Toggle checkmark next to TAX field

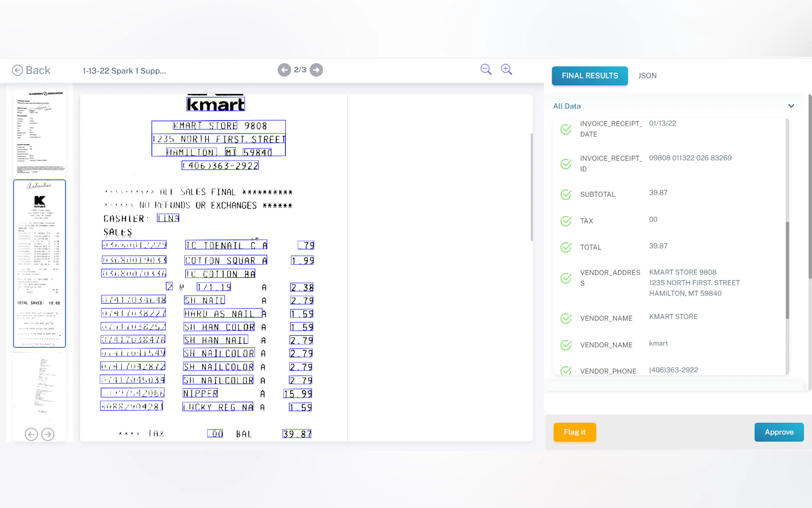click(566, 221)
